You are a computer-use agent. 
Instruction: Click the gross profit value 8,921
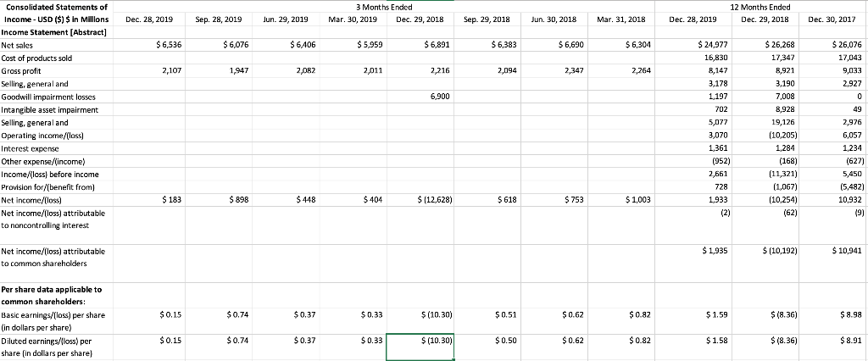pyautogui.click(x=787, y=71)
